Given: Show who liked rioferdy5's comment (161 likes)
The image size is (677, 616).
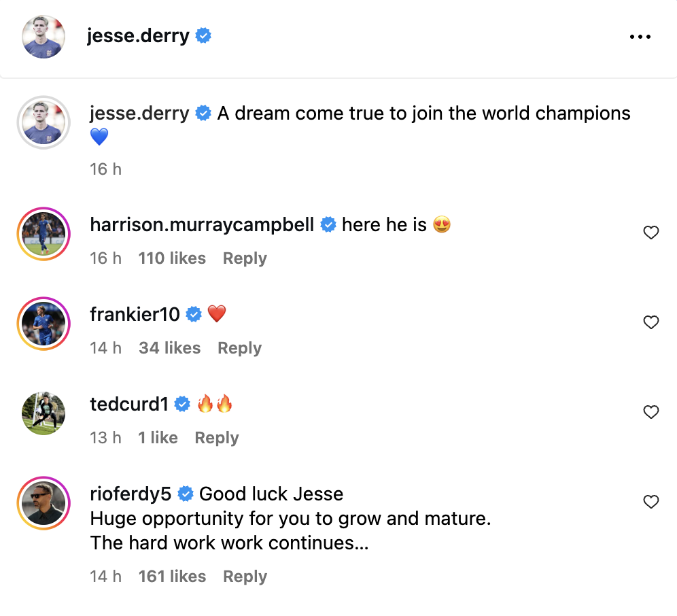Looking at the screenshot, I should click(172, 577).
